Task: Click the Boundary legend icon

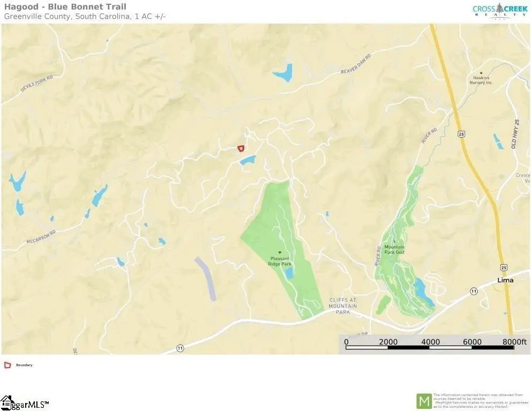Action: pos(7,365)
